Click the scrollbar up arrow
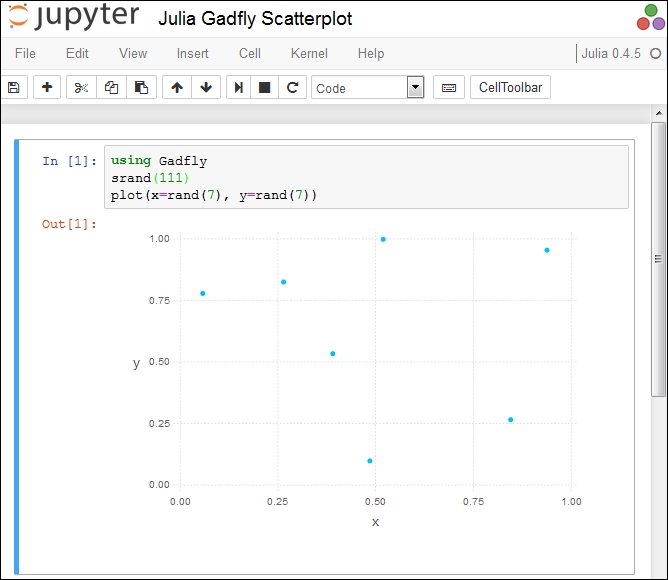This screenshot has height=580, width=668. click(659, 113)
